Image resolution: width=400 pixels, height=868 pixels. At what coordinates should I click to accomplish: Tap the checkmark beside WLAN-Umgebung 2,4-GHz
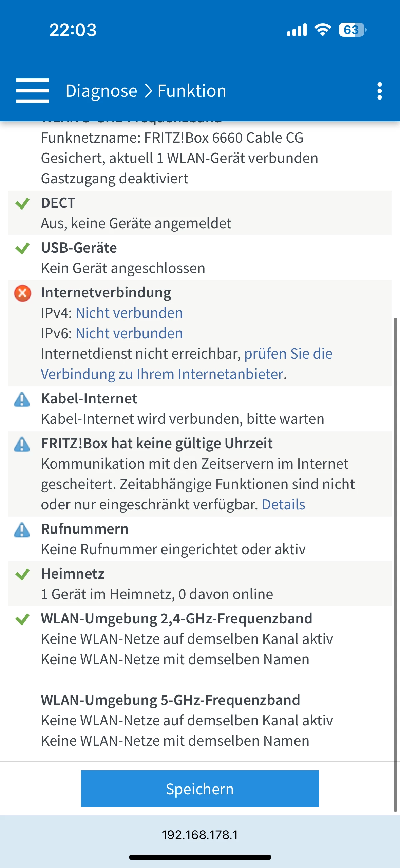pyautogui.click(x=22, y=619)
